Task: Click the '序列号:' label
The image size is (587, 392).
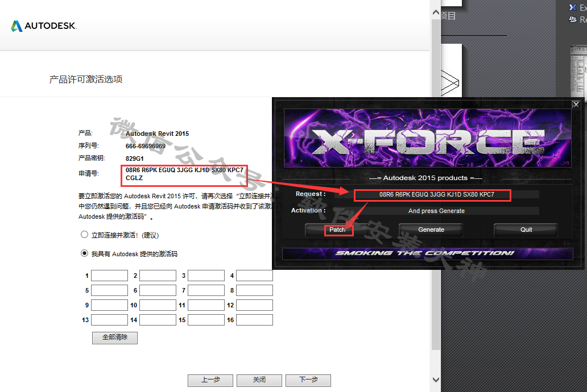Action: [88, 145]
